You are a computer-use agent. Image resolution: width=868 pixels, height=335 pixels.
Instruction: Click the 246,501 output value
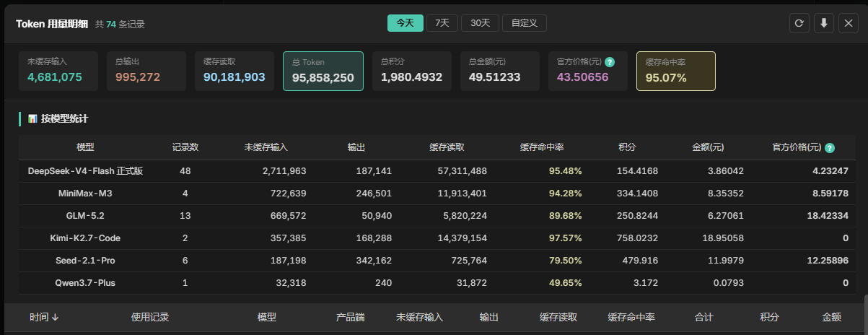click(x=374, y=193)
